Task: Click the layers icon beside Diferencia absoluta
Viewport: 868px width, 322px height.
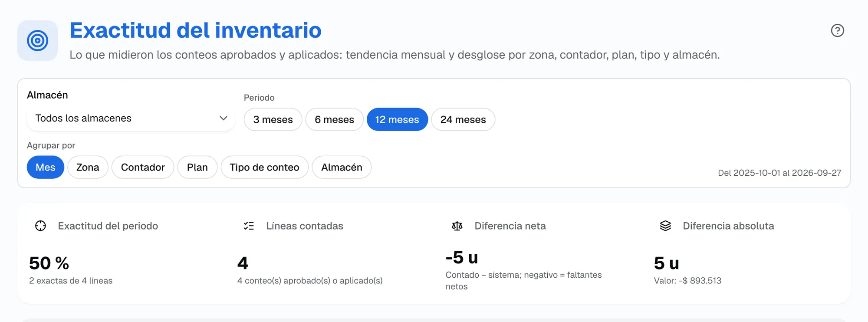Action: pos(665,226)
